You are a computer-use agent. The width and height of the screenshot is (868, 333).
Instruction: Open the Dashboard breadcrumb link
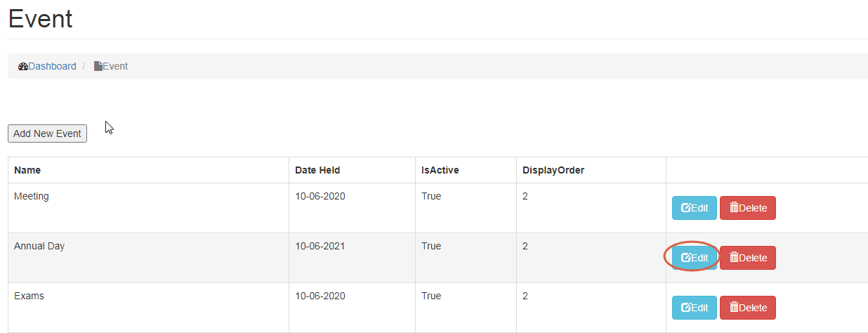point(52,67)
